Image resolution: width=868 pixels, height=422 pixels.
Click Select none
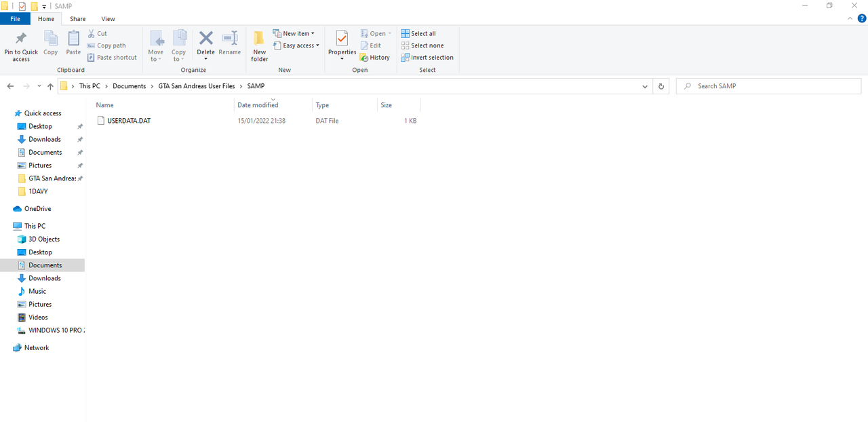click(422, 45)
